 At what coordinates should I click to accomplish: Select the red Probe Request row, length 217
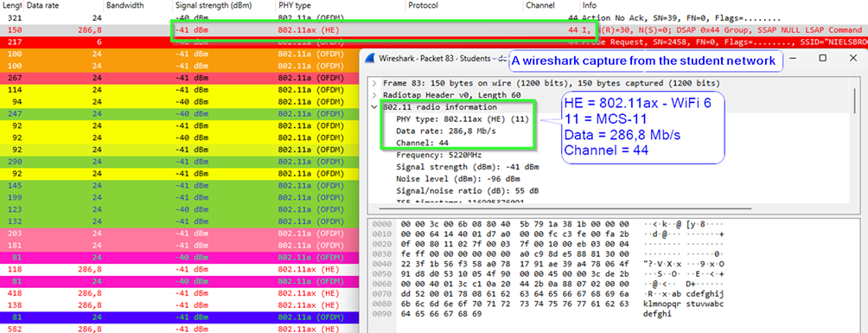(x=434, y=42)
